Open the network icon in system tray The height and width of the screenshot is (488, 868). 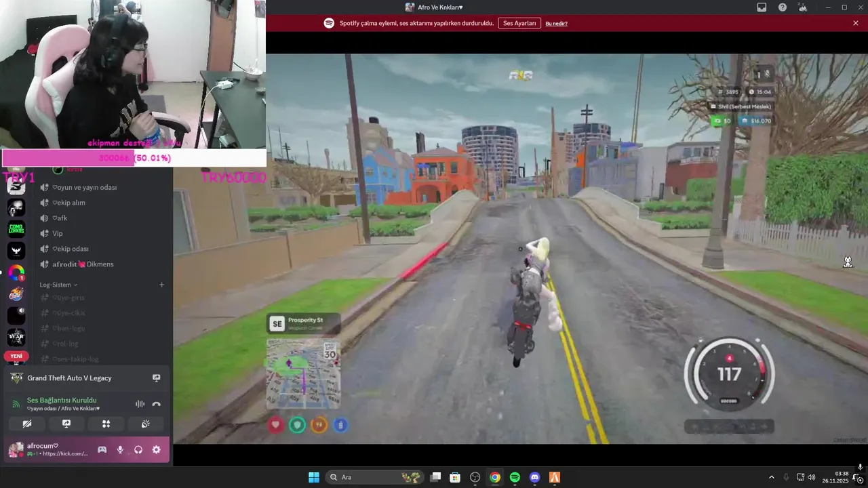800,477
